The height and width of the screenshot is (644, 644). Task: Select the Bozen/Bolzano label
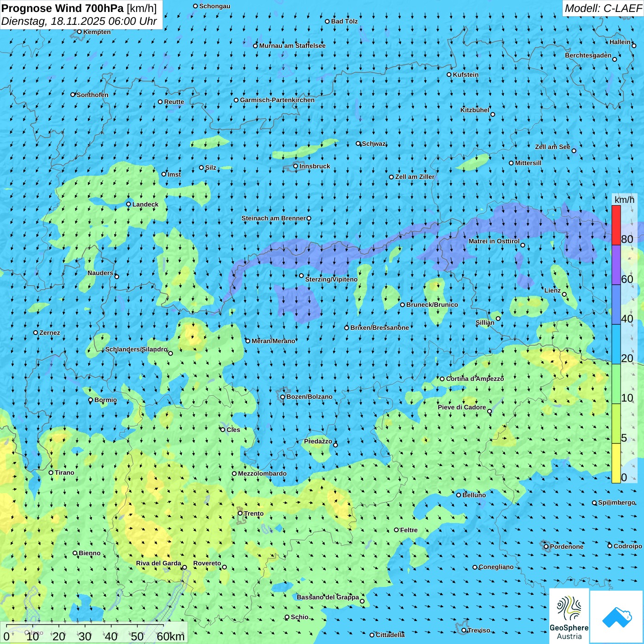coord(309,397)
